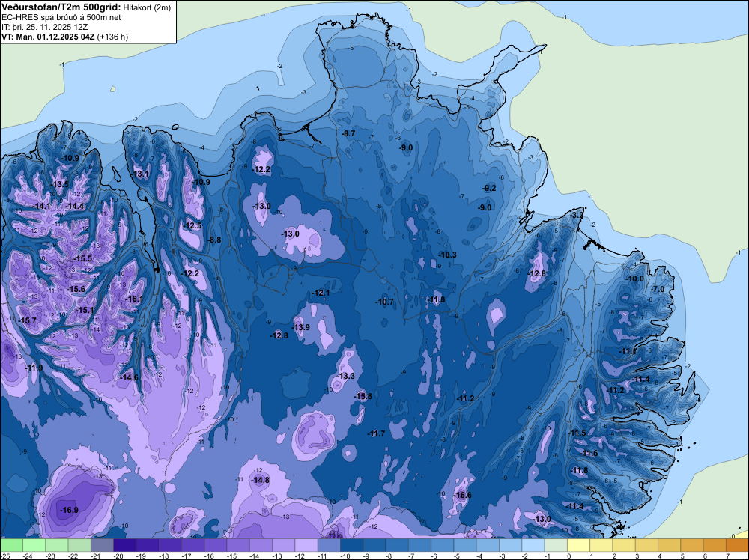Image resolution: width=749 pixels, height=560 pixels.
Task: Click the -15.5 temperature reading
Action: (x=82, y=258)
